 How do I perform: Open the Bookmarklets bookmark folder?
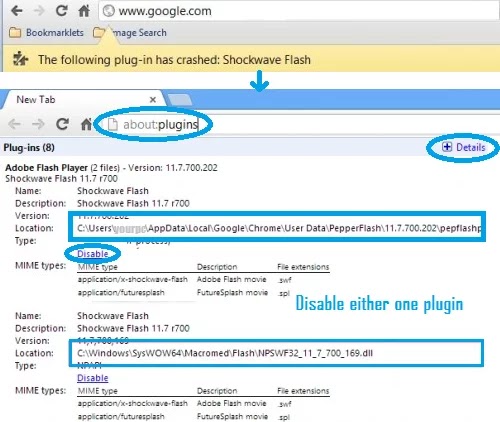pos(46,33)
